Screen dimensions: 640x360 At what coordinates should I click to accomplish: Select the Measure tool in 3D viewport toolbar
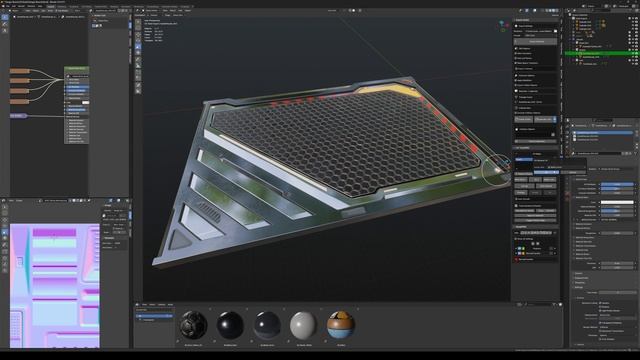[138, 66]
